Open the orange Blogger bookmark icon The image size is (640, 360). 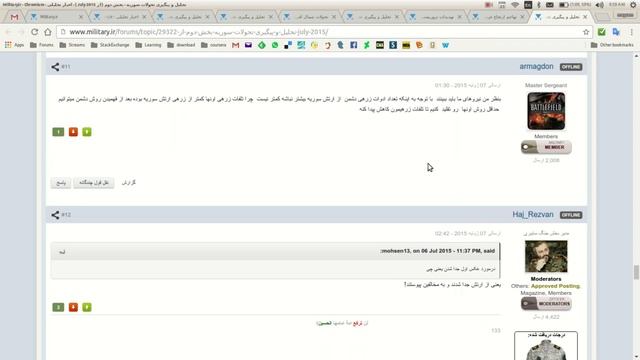click(419, 45)
